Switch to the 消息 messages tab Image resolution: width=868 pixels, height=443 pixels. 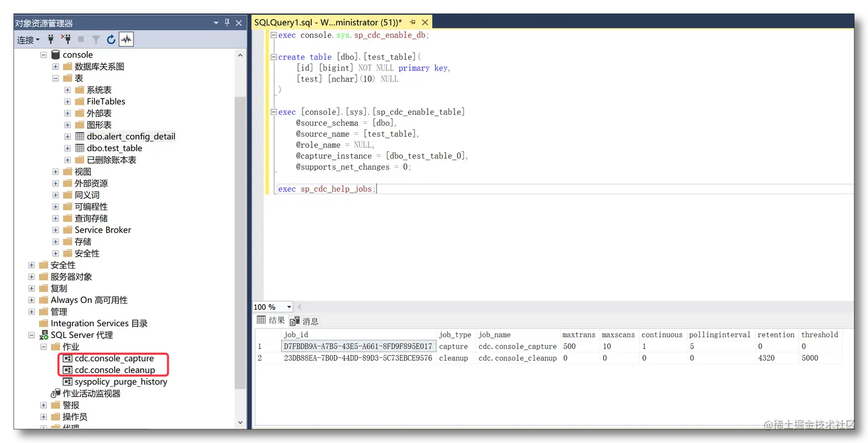[x=305, y=321]
